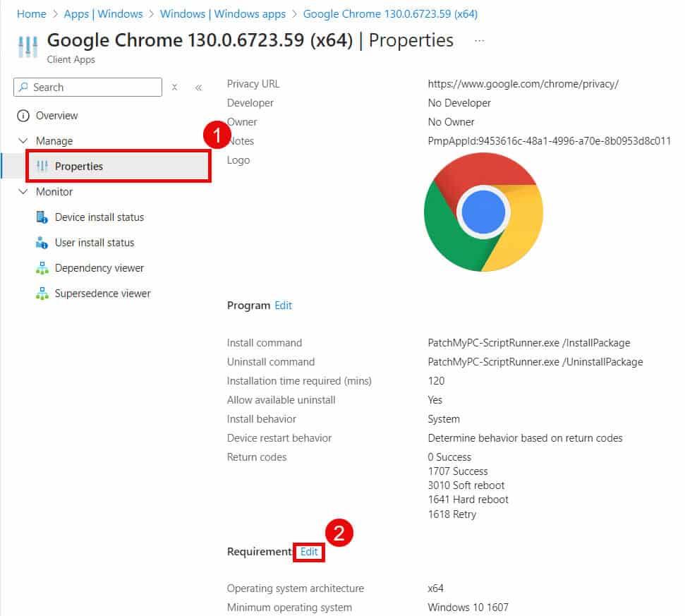The width and height of the screenshot is (685, 616).
Task: Click the '0 Success' return code
Action: [x=449, y=457]
